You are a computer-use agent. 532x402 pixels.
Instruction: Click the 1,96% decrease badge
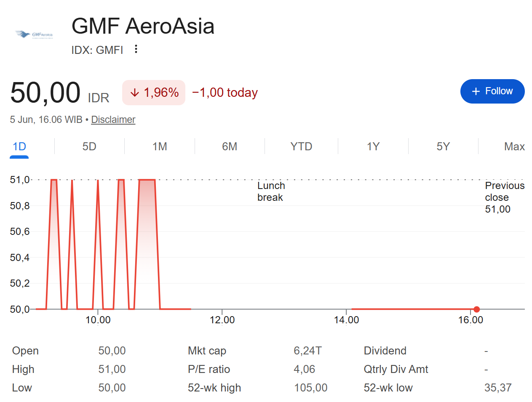click(x=154, y=93)
